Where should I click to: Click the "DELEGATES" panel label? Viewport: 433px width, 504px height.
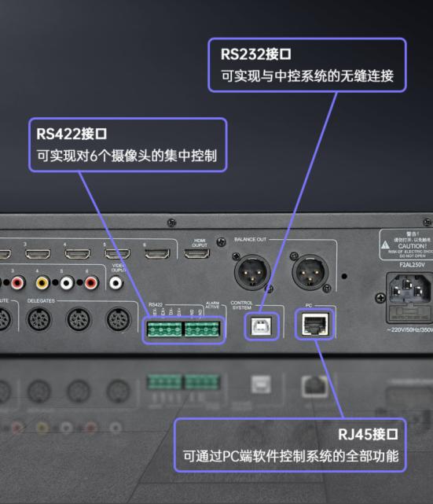coord(41,301)
